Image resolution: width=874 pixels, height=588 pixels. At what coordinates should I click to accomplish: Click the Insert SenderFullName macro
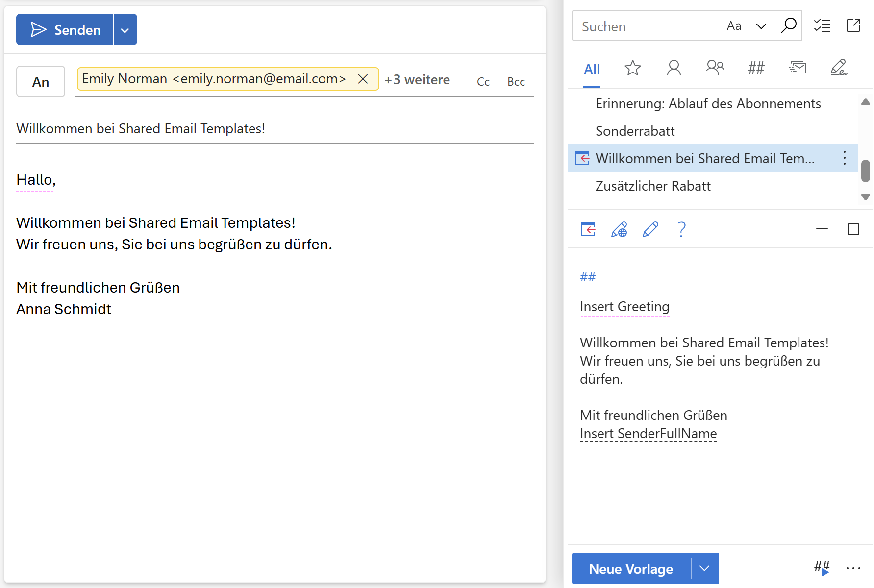(x=648, y=434)
